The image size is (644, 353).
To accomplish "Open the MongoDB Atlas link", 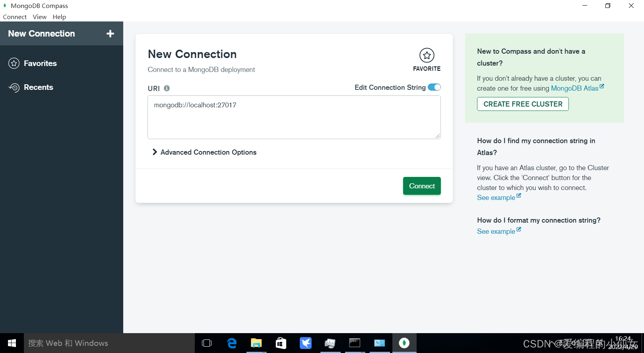I will 574,88.
